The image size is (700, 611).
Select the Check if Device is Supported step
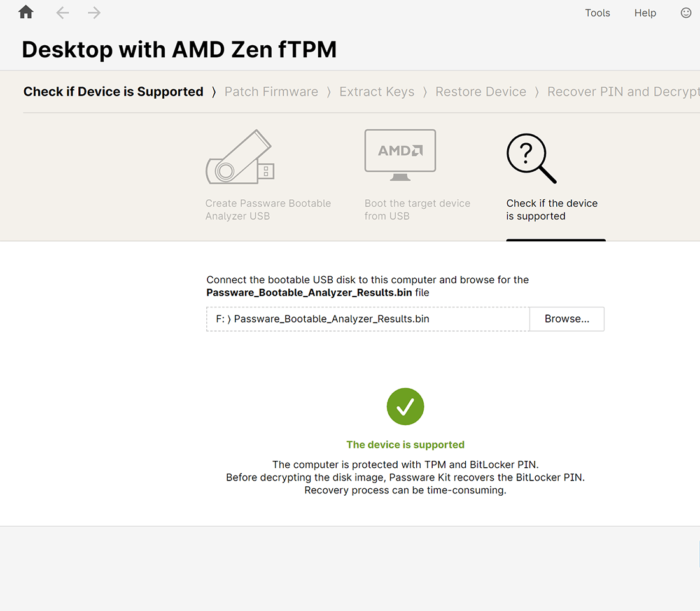tap(113, 92)
